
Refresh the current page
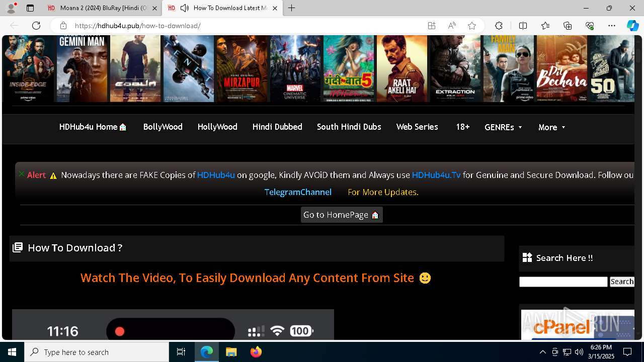pyautogui.click(x=36, y=26)
